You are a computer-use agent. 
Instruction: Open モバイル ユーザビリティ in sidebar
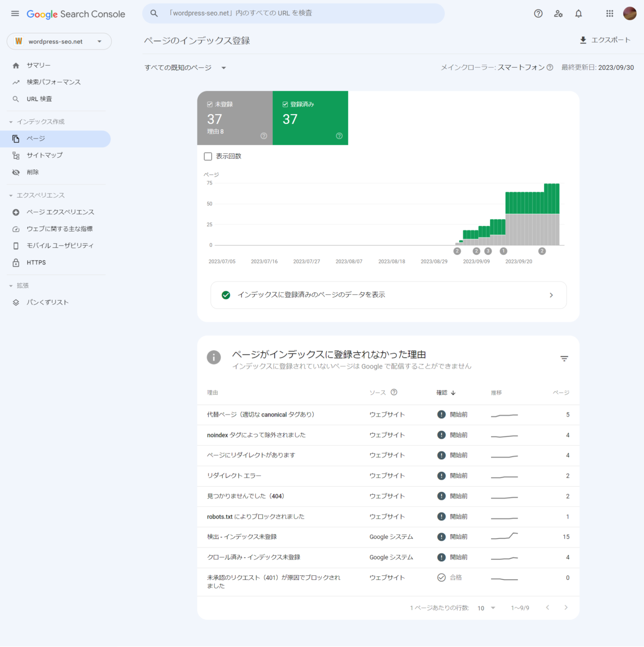(x=56, y=246)
